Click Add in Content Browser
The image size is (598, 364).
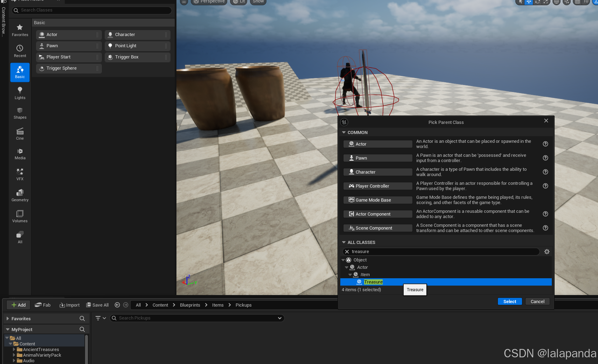coord(19,305)
